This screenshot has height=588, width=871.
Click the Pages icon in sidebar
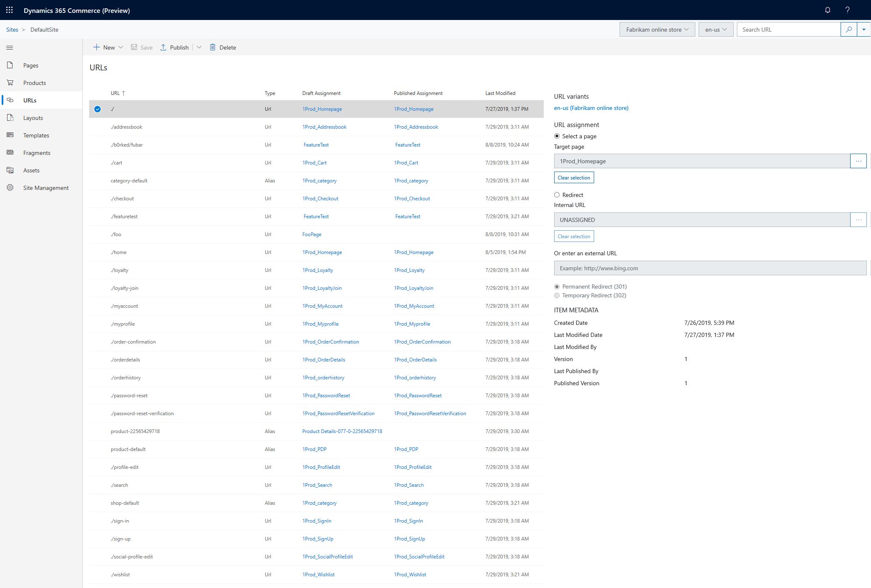[10, 65]
